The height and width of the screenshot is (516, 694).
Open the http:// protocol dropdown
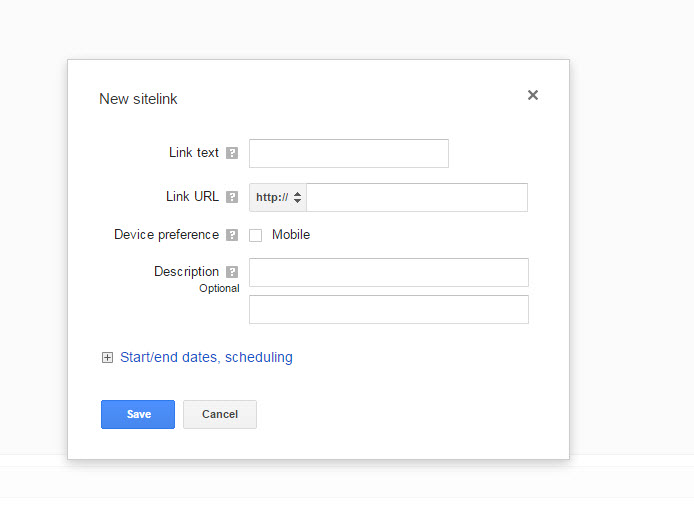(278, 197)
